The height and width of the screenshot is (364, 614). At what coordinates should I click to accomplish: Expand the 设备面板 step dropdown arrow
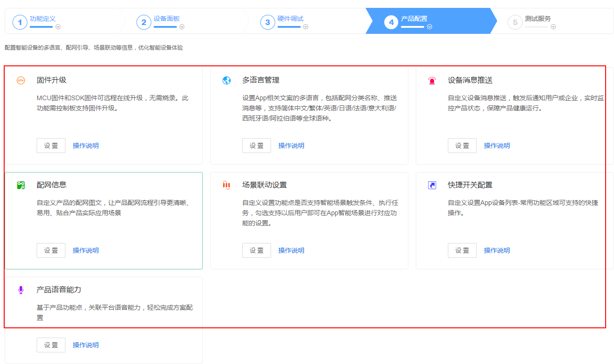coord(182,27)
